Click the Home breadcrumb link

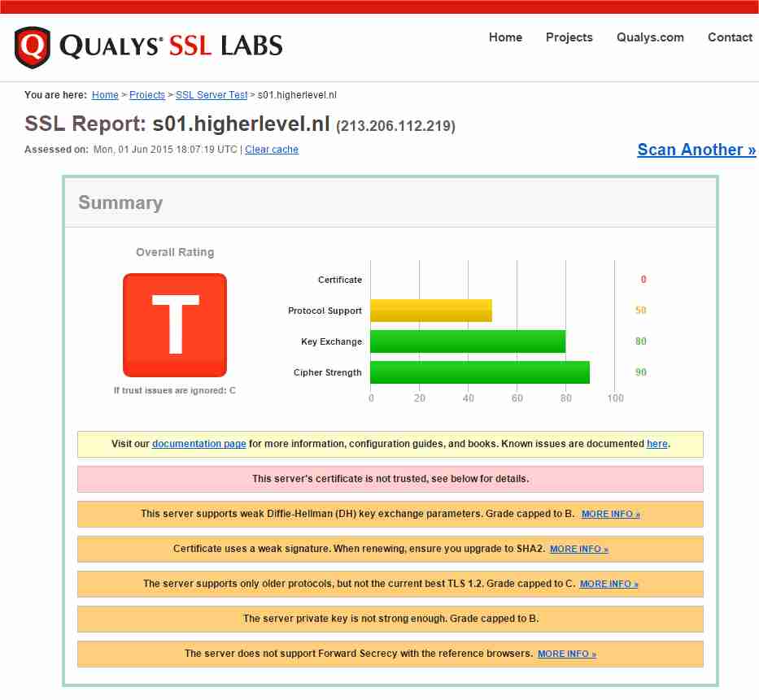(105, 95)
